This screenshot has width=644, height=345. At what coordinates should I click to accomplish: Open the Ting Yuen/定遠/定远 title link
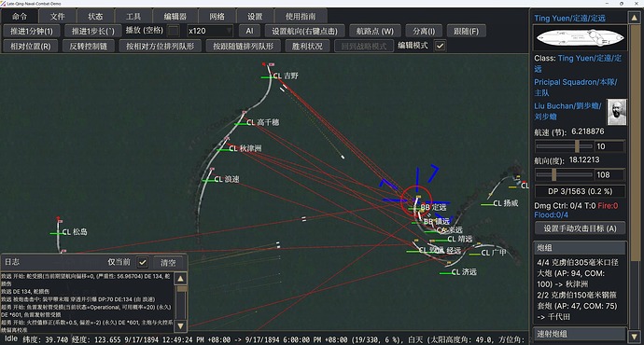(569, 18)
